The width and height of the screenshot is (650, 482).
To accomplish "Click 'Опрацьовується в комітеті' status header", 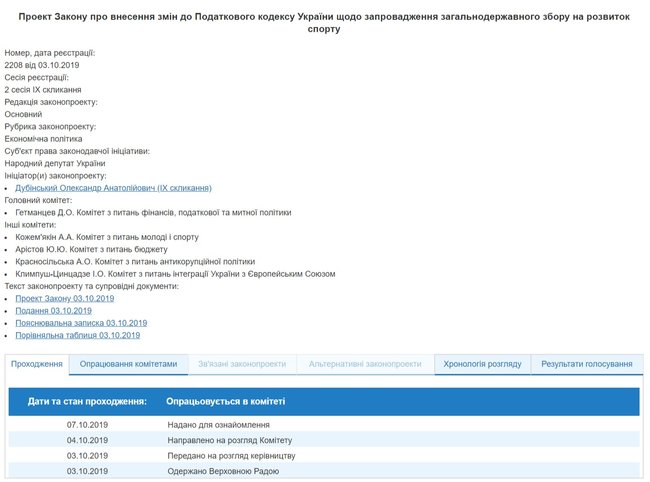I will (226, 402).
